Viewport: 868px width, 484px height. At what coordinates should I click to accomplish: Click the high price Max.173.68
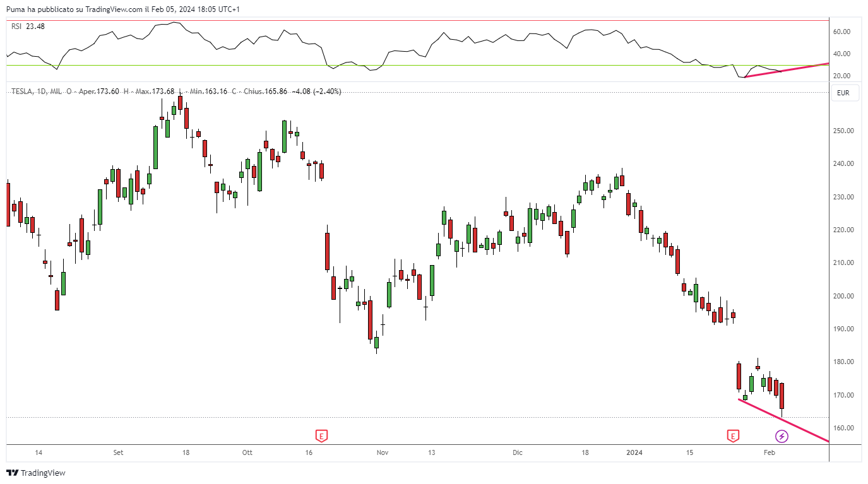155,91
